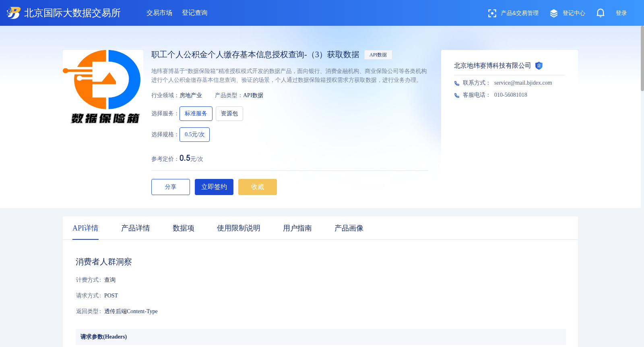Click the 房地产业 industry value
Viewport: 644px width, 347px height.
[191, 96]
